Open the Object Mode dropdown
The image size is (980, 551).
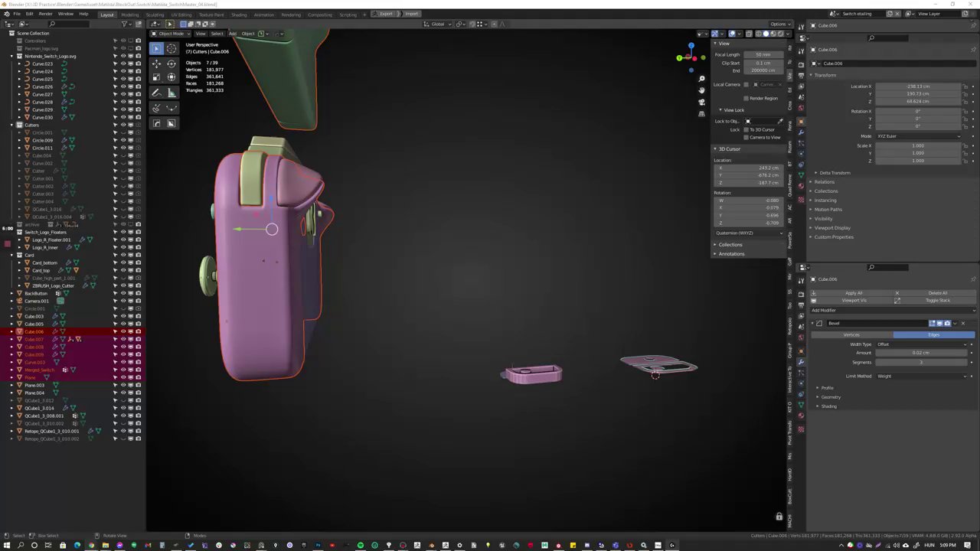tap(170, 34)
